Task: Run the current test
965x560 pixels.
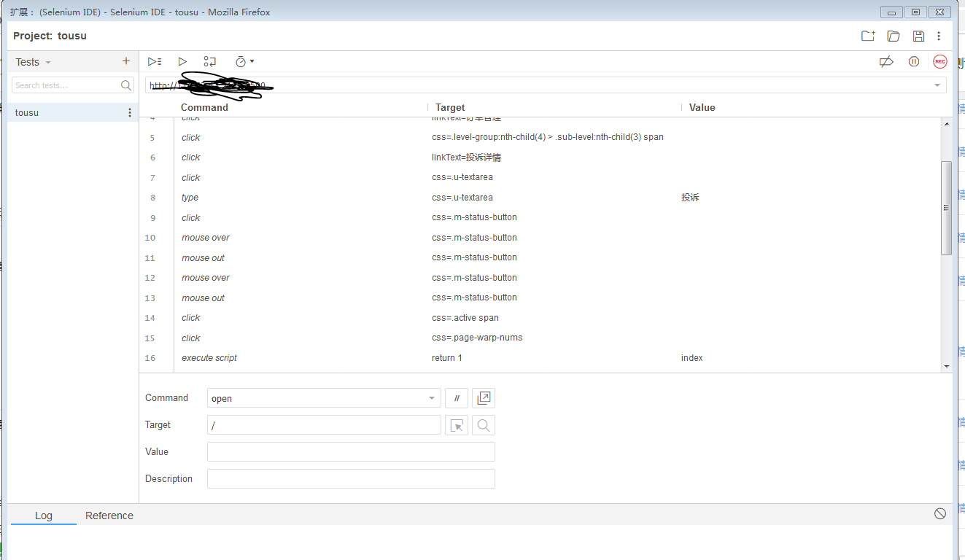Action: [x=182, y=61]
